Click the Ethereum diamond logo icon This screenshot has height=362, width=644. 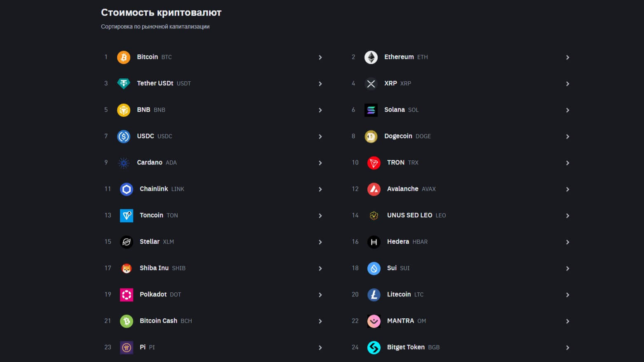click(371, 57)
